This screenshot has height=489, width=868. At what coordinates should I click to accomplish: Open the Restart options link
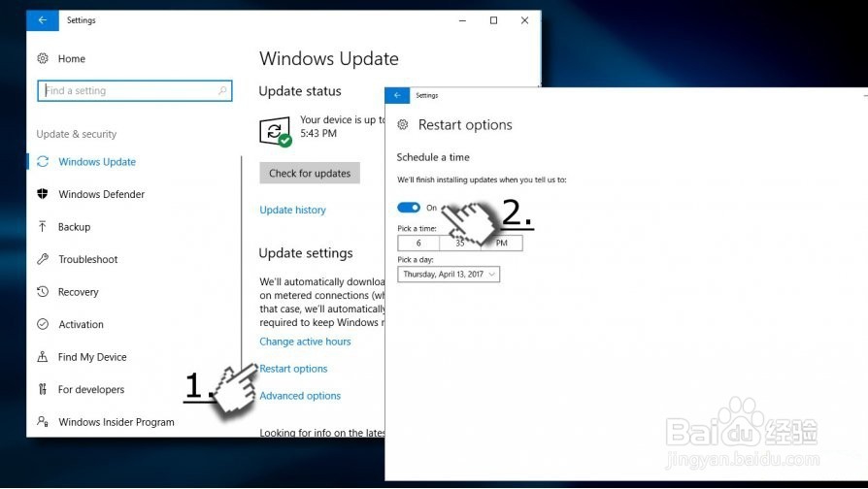tap(293, 369)
